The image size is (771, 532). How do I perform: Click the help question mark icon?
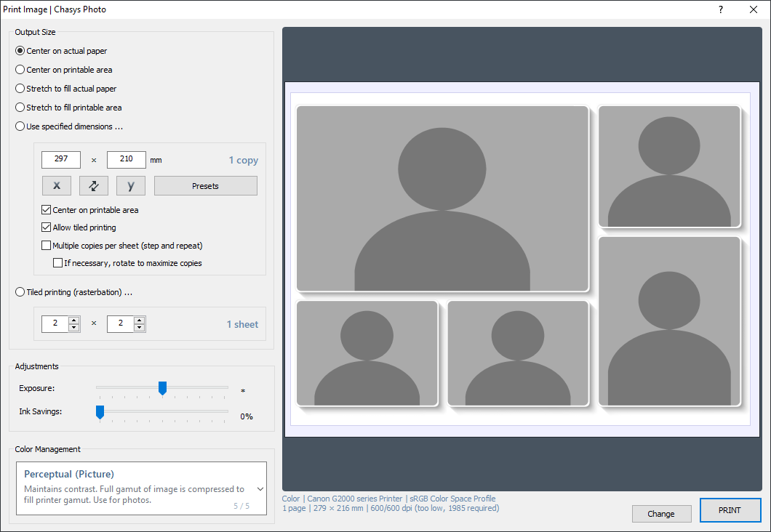[721, 9]
